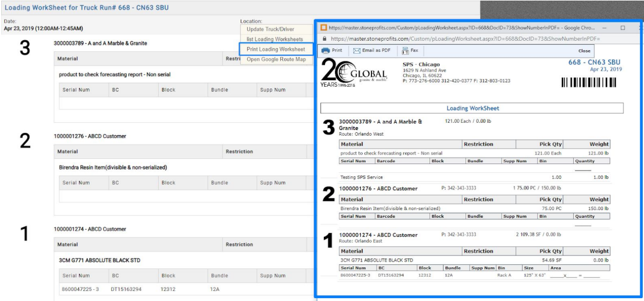Click the Global Granite & Marble logo

(x=354, y=73)
